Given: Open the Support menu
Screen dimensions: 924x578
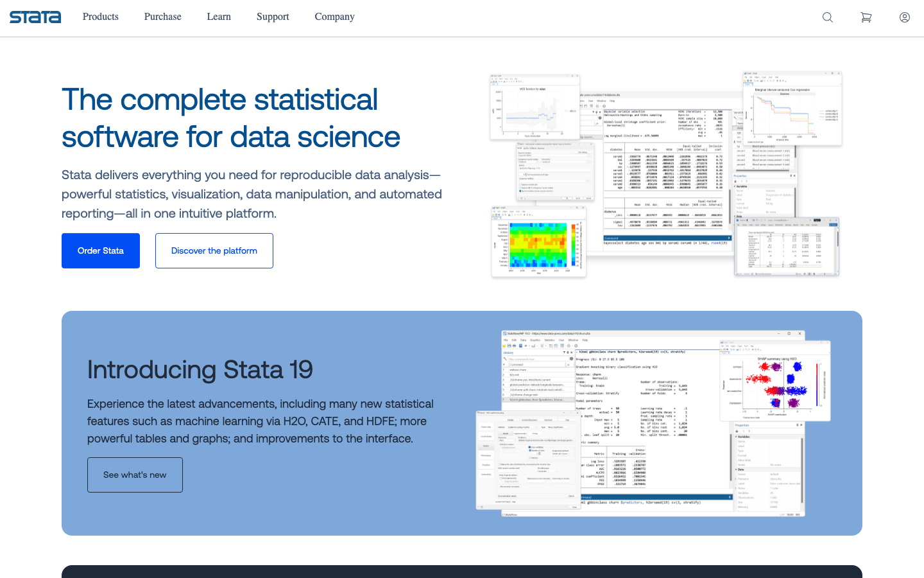Looking at the screenshot, I should [273, 17].
